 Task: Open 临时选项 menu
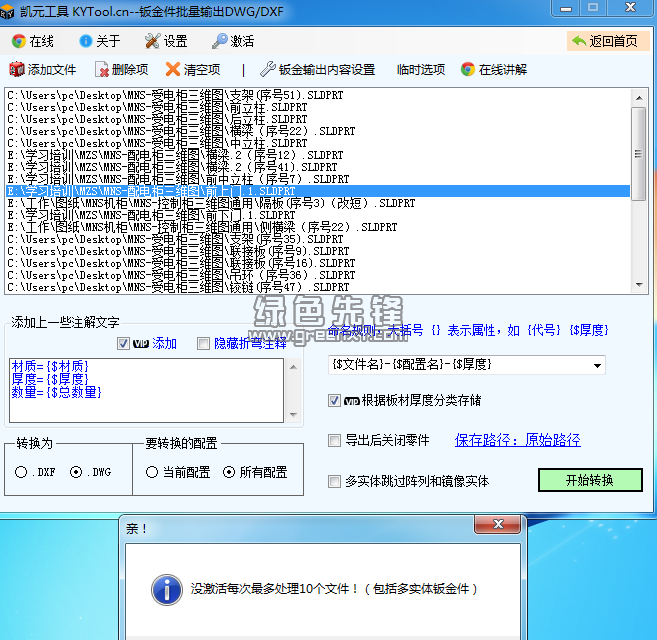[x=421, y=70]
